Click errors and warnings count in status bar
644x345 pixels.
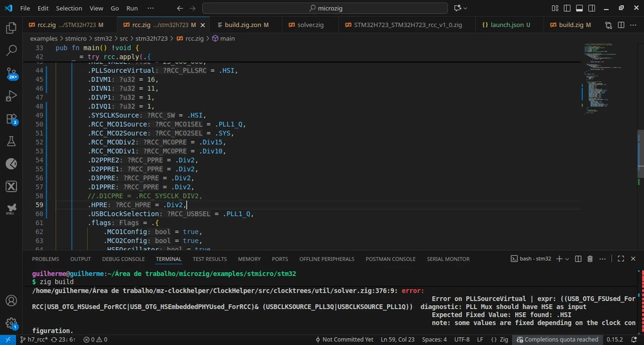point(95,340)
